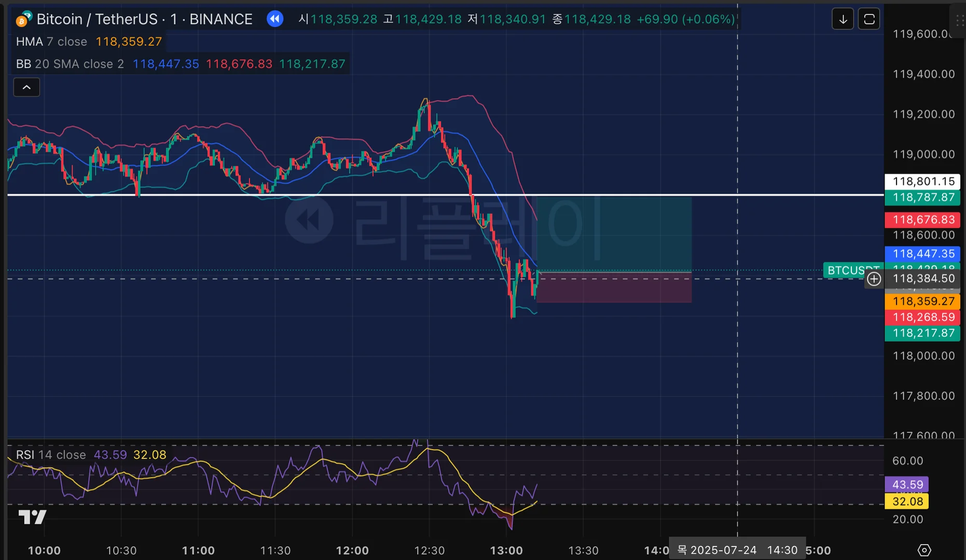The height and width of the screenshot is (560, 966).
Task: Click the green 118,217.87 price axis label
Action: point(923,333)
